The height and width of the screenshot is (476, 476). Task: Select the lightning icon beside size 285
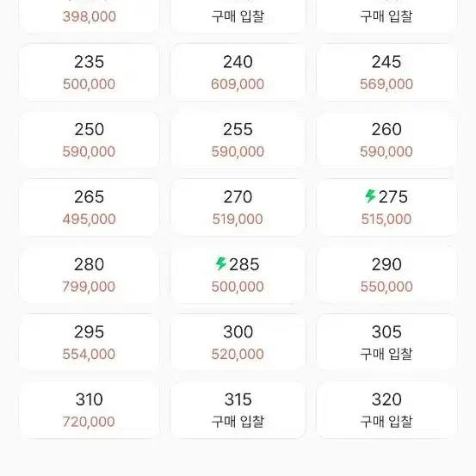tap(221, 263)
